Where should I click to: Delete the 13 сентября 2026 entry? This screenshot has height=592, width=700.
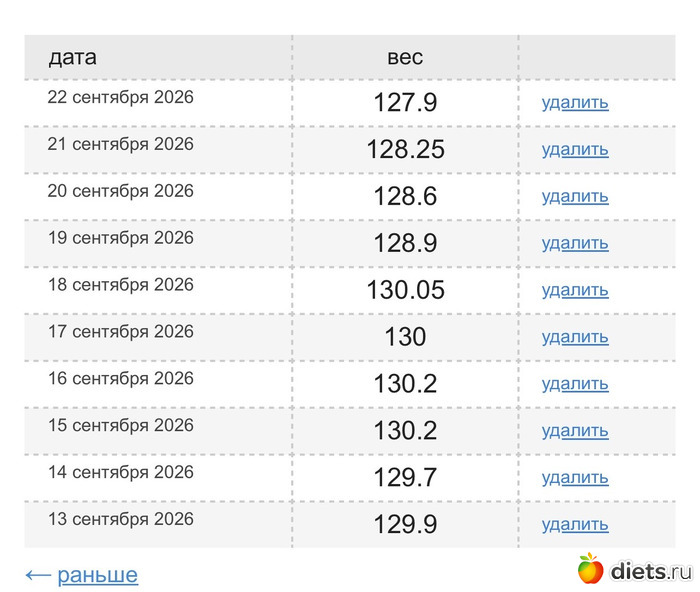point(575,525)
